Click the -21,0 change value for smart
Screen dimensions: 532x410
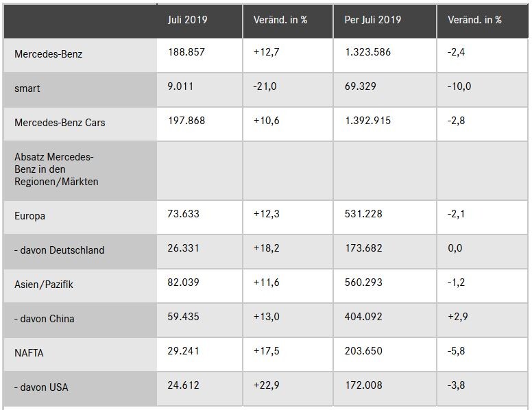[265, 86]
